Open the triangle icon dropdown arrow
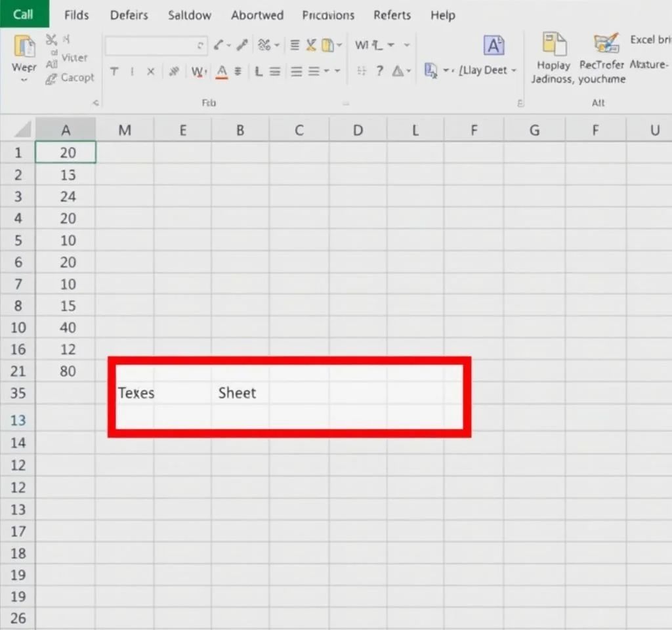Viewport: 672px width, 630px height. pos(409,71)
